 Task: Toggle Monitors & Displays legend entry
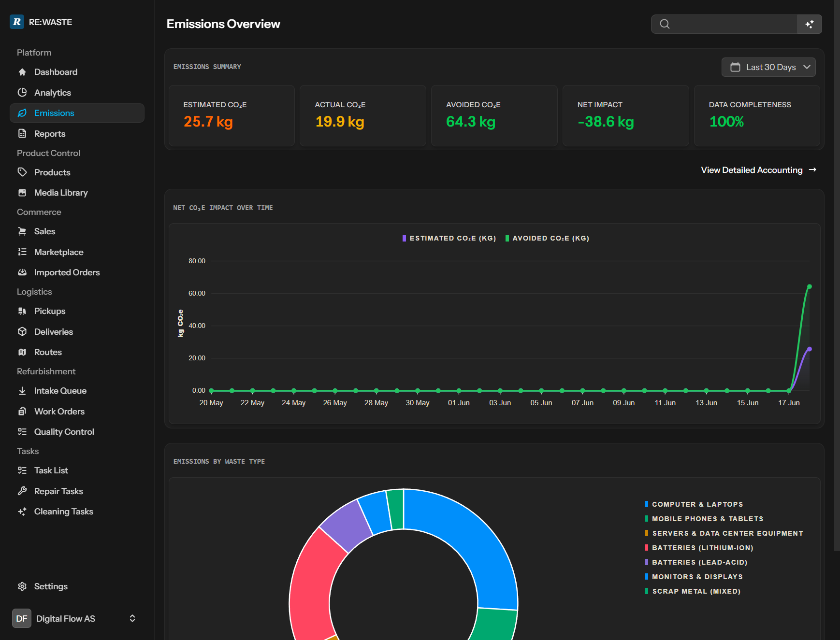click(694, 577)
